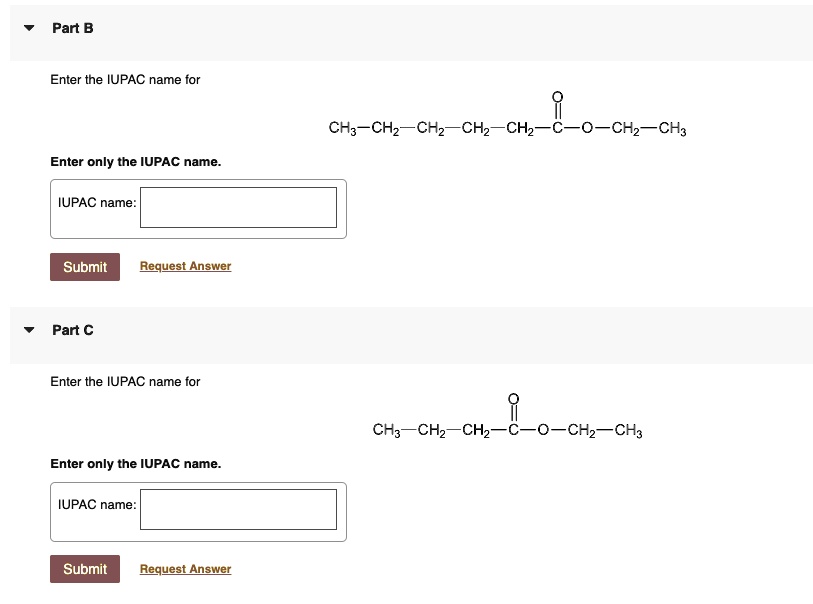Collapse the Part B section triangle
Viewport: 813px width, 604px height.
tap(28, 28)
